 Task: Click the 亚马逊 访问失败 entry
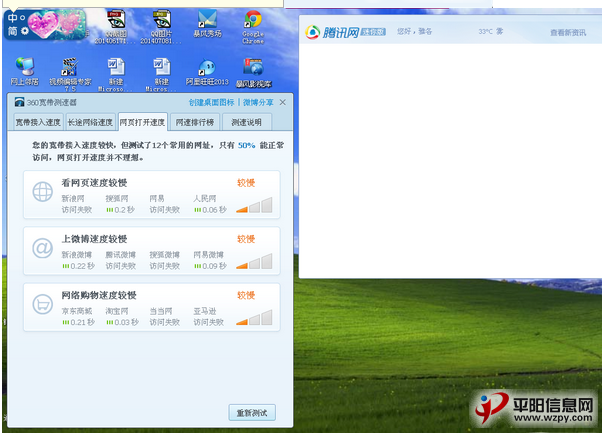tap(208, 316)
